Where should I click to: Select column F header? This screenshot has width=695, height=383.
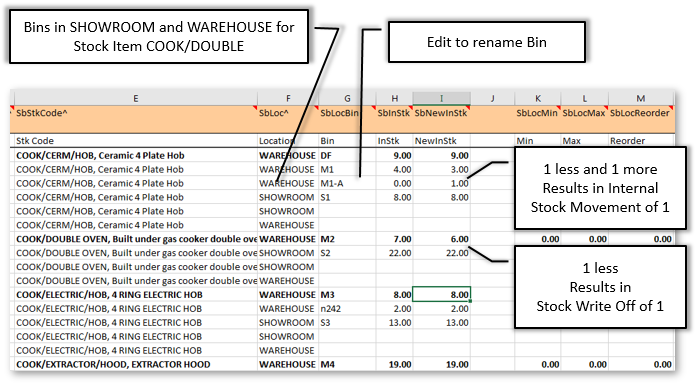(x=288, y=98)
